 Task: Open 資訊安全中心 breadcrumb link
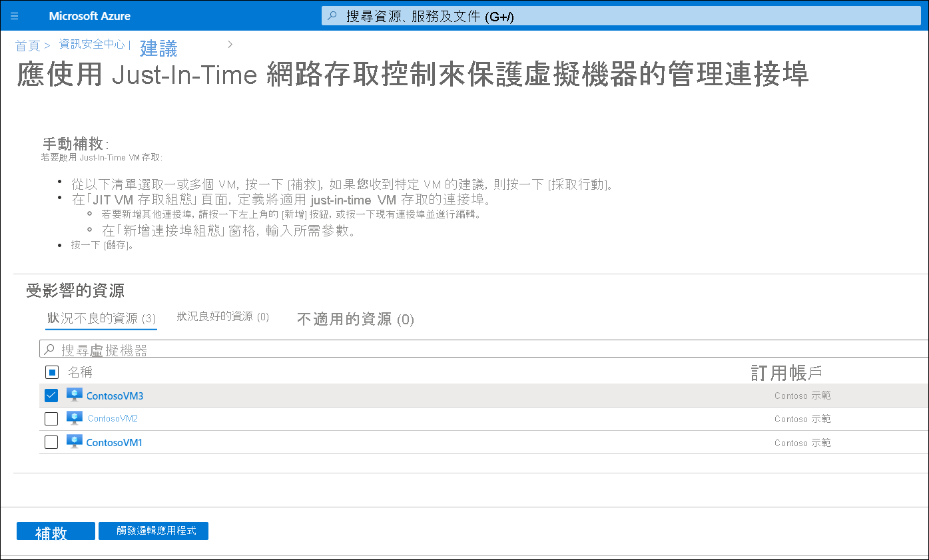coord(92,45)
